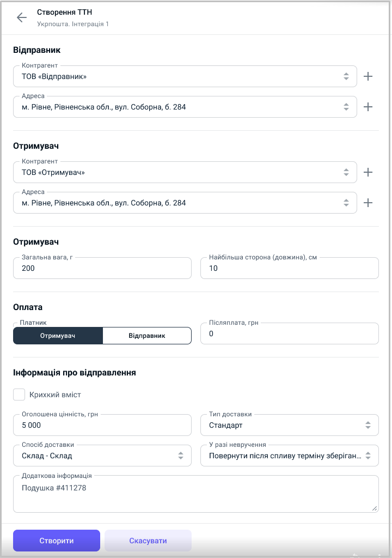Select Отримувач as the payer

pyautogui.click(x=58, y=336)
